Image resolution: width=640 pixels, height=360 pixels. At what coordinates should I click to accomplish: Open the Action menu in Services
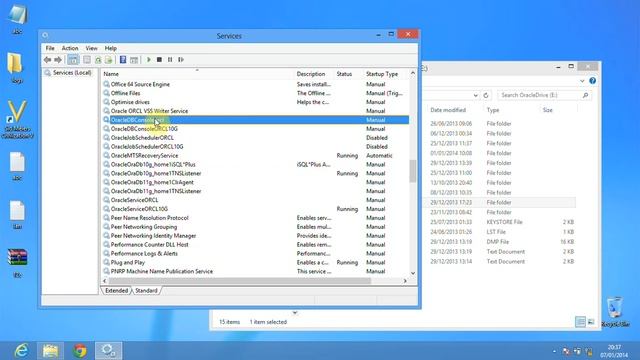click(70, 48)
